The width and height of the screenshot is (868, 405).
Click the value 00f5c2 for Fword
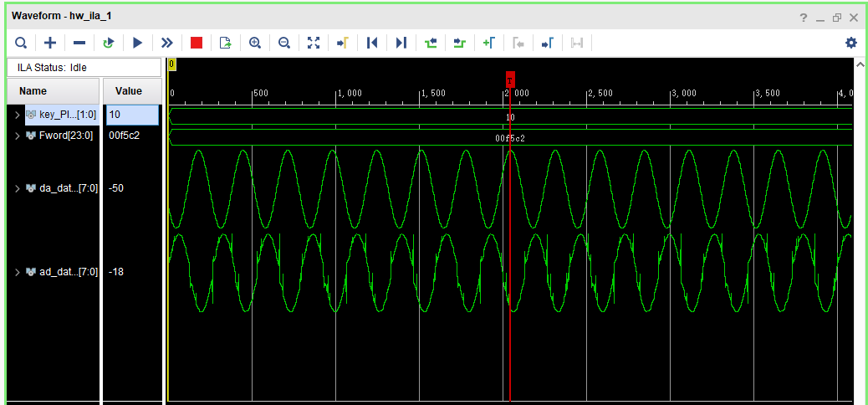click(124, 136)
